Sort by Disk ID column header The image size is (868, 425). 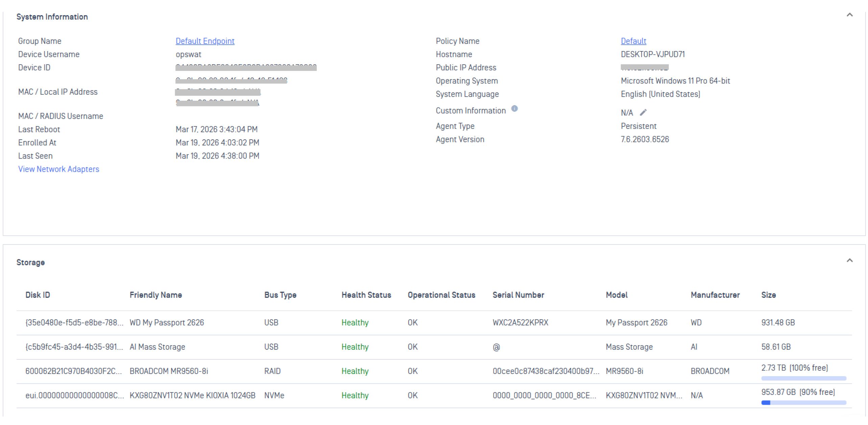pos(38,295)
